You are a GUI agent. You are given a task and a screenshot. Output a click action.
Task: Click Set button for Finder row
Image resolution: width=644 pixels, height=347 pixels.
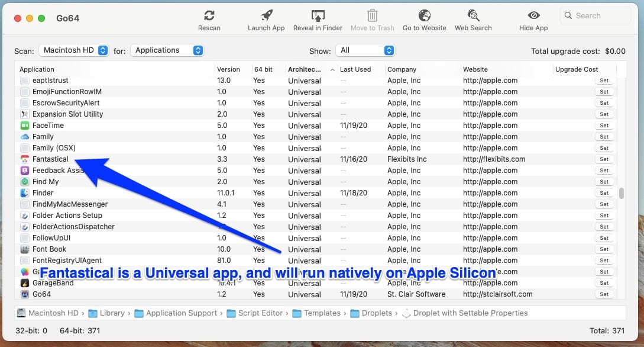click(604, 193)
